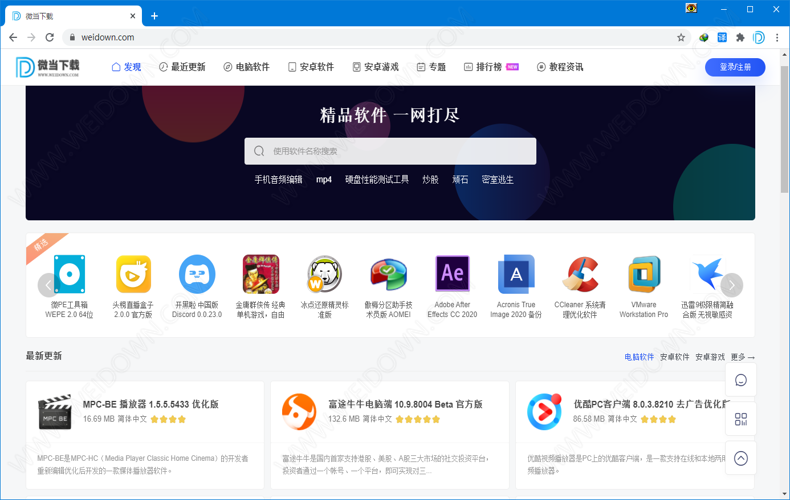790x500 pixels.
Task: Click the 微当下载 site logo
Action: [47, 67]
